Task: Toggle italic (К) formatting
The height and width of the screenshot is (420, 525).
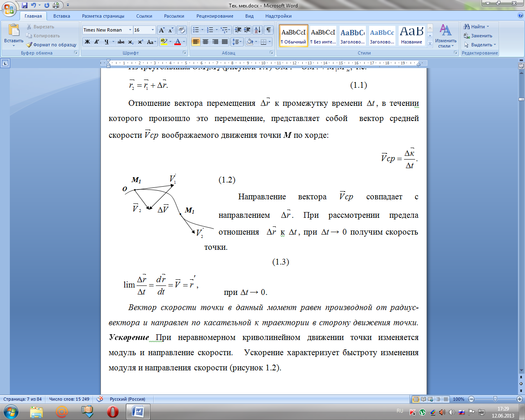Action: pos(97,42)
